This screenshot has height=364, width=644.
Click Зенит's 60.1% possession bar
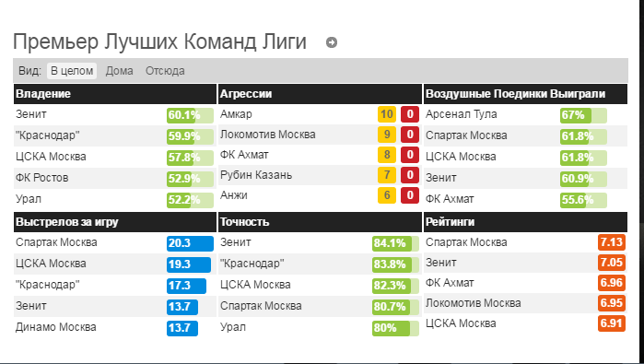tap(190, 115)
